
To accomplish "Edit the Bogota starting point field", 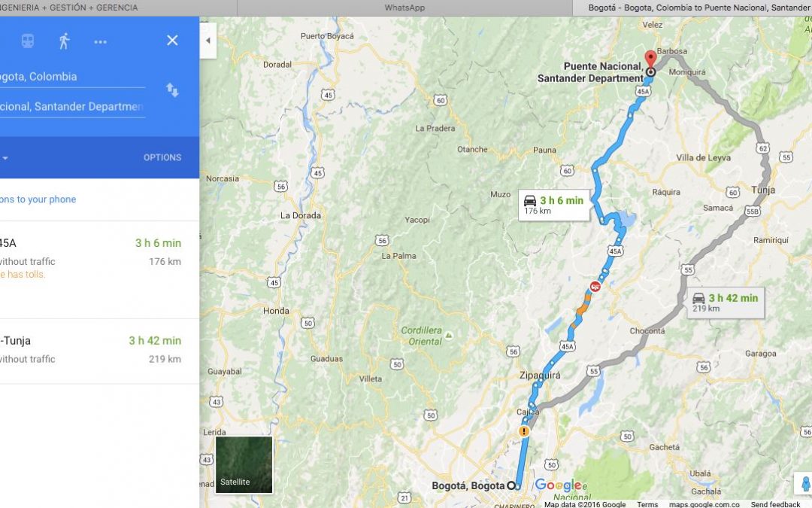I will (x=72, y=77).
